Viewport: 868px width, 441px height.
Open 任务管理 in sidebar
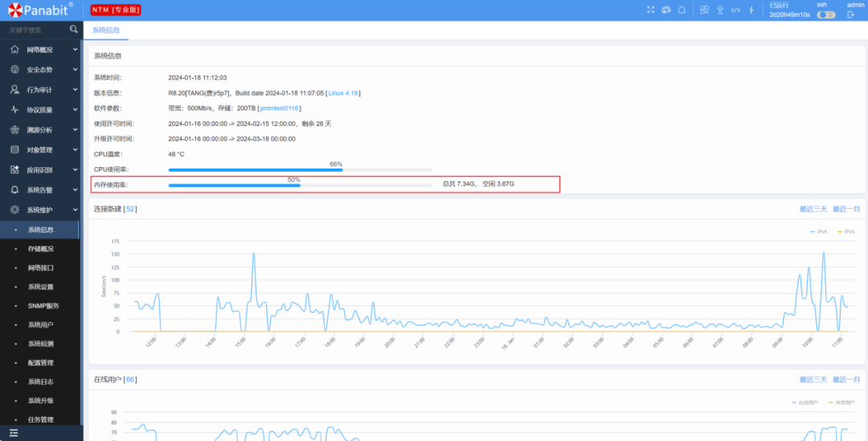pyautogui.click(x=40, y=419)
